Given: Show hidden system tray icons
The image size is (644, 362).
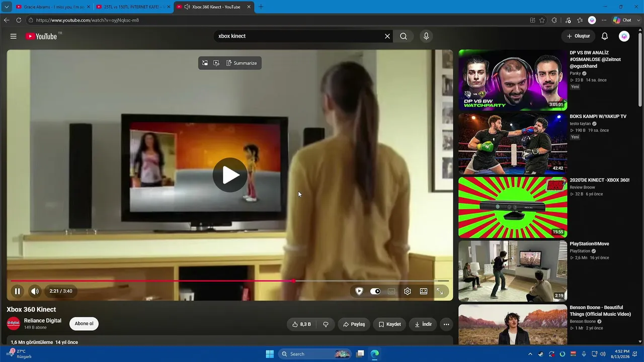Looking at the screenshot, I should click(x=530, y=354).
